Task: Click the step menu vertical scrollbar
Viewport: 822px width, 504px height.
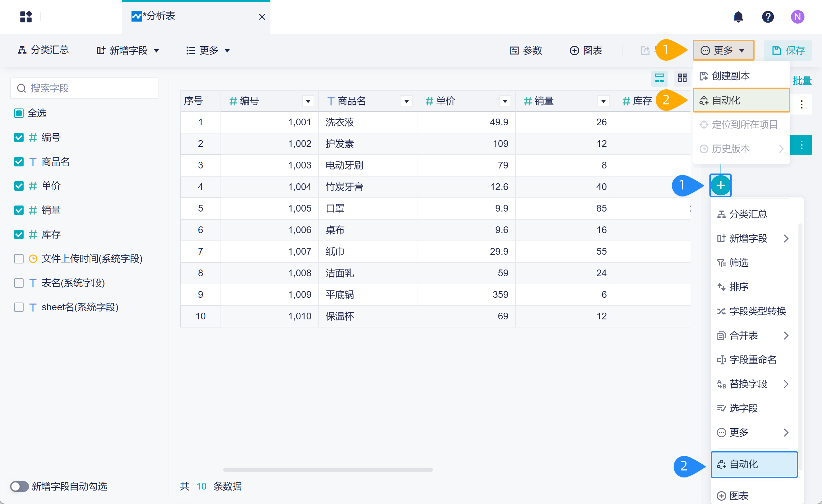Action: point(800,347)
